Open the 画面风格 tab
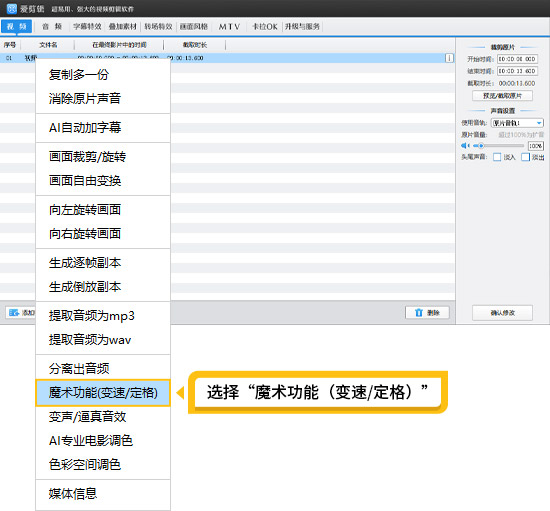The height and width of the screenshot is (511, 550). 194,26
